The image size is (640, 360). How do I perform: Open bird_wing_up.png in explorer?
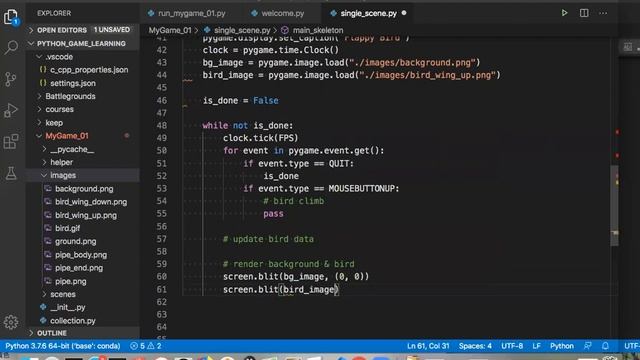tap(83, 215)
